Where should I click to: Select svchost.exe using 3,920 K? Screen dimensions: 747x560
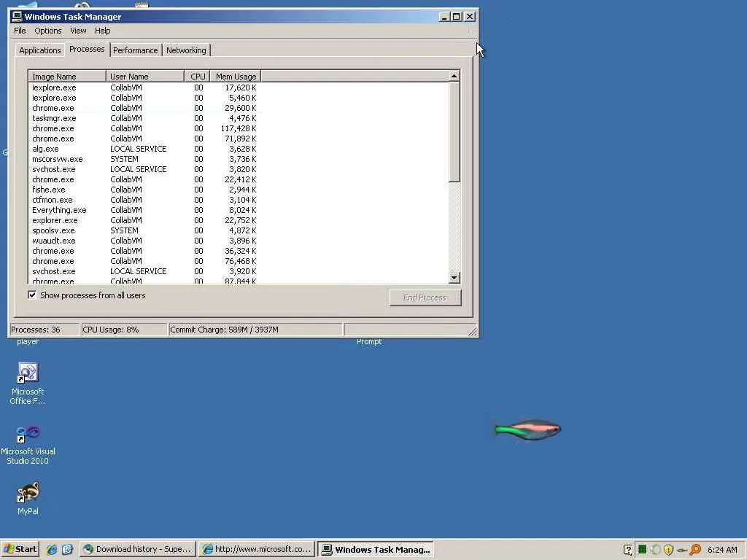coord(144,271)
